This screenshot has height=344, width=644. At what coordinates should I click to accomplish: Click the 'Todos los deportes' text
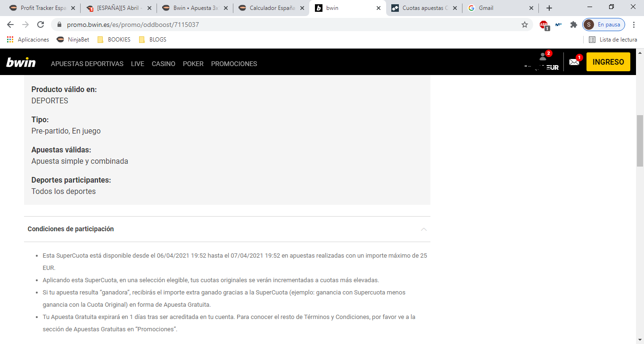point(64,192)
